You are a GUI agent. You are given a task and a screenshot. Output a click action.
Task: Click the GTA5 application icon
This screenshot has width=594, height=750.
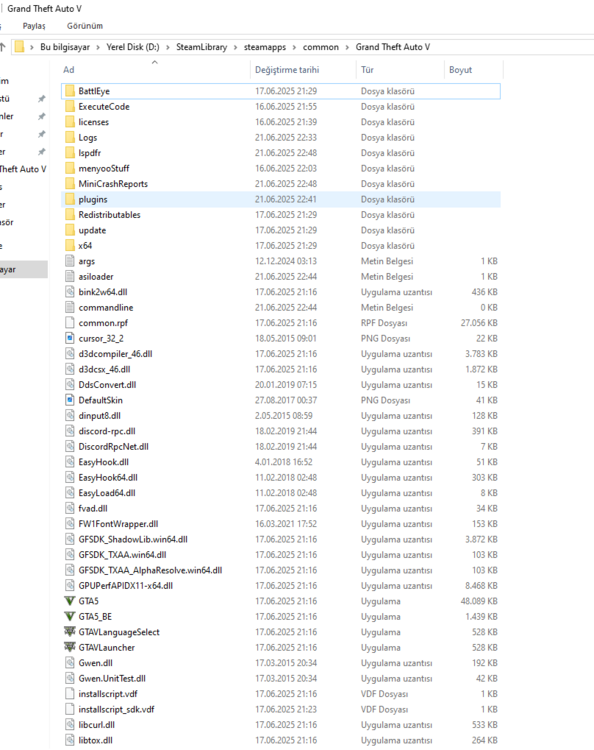pyautogui.click(x=70, y=601)
